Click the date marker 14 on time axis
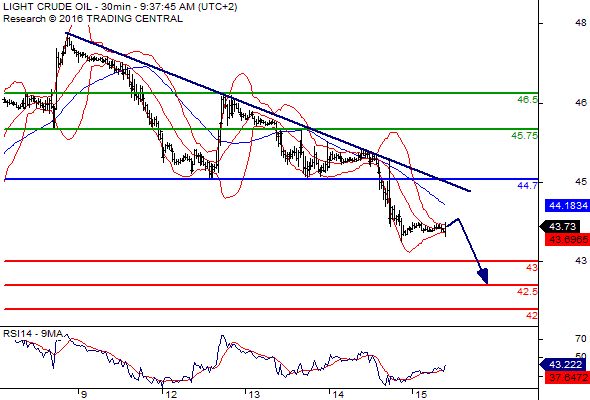Screen dimensions: 590x400 tap(338, 394)
